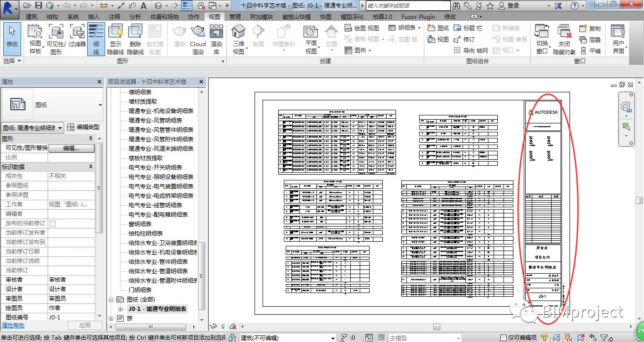The image size is (644, 342).
Task: Select the Text (A) tool in quick access
Action: (x=144, y=6)
